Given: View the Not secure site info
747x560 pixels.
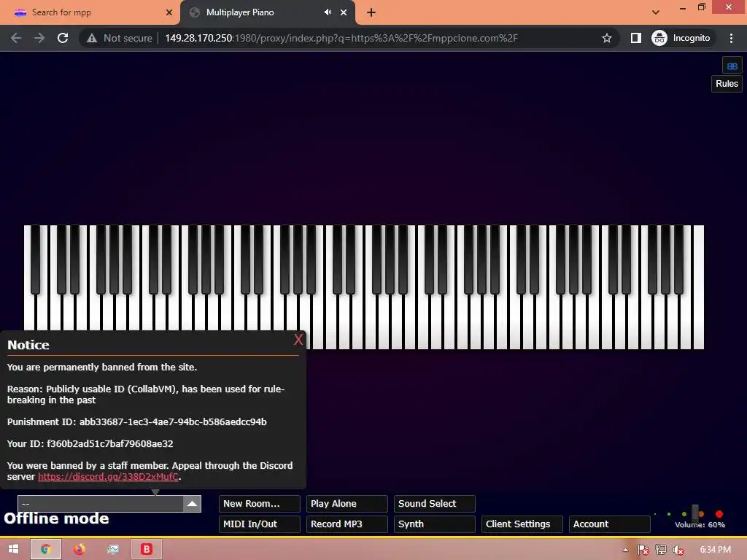Looking at the screenshot, I should [x=120, y=38].
